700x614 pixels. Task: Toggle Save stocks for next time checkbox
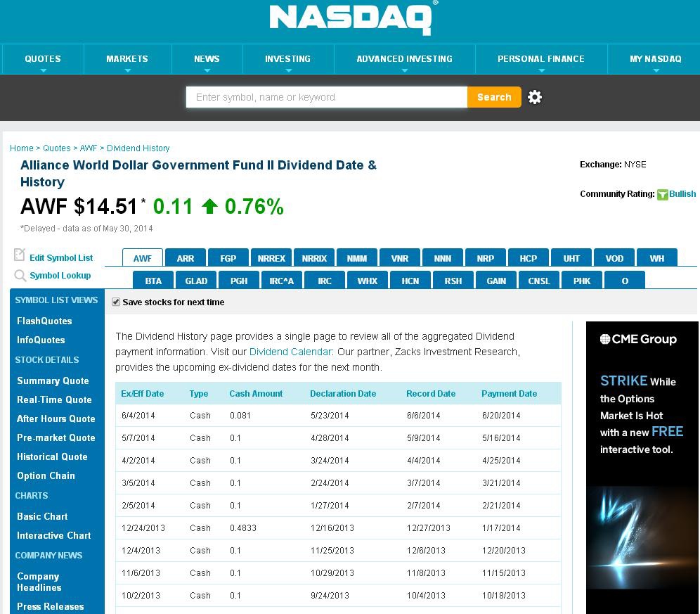tap(116, 302)
